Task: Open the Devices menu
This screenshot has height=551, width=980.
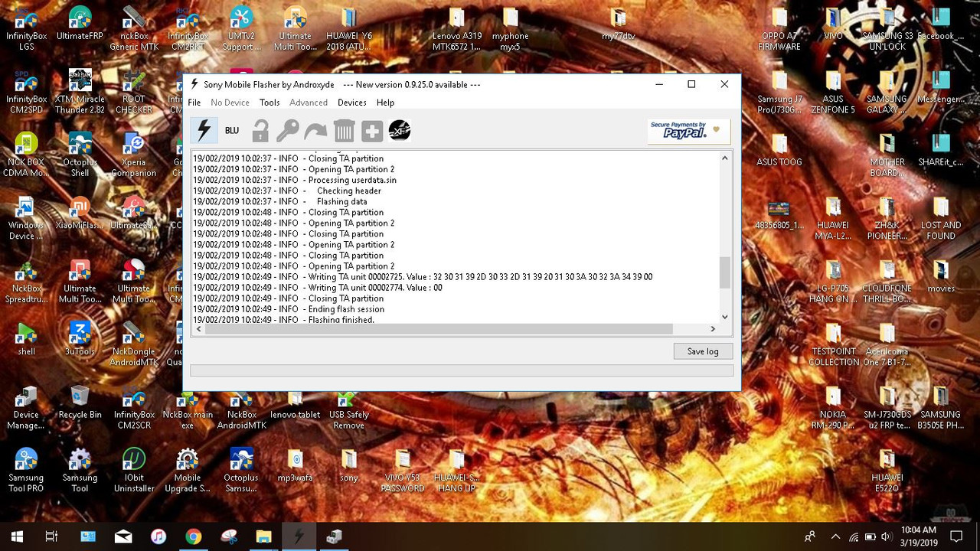Action: click(x=352, y=103)
